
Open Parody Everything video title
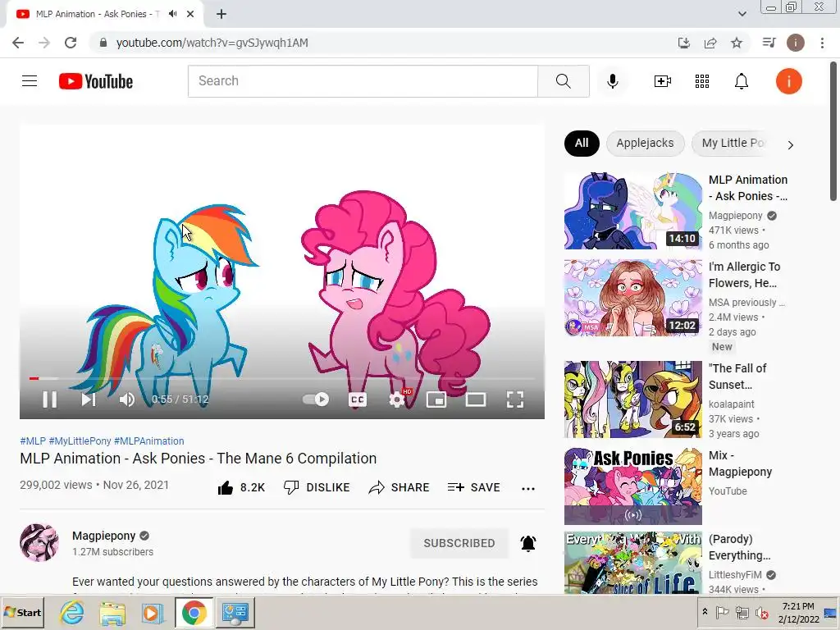(x=739, y=547)
